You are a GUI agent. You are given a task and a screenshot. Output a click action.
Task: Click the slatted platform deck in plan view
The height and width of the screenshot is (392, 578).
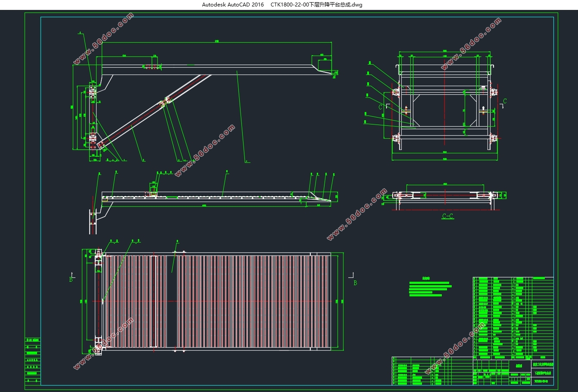(216, 301)
